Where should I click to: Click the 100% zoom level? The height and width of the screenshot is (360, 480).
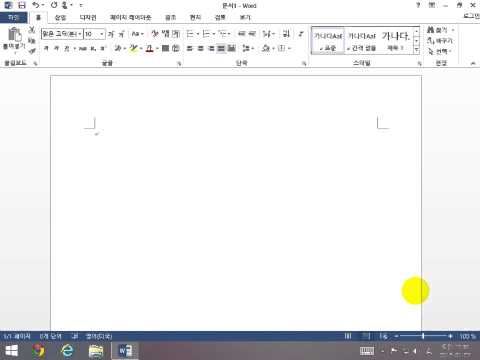(x=468, y=336)
